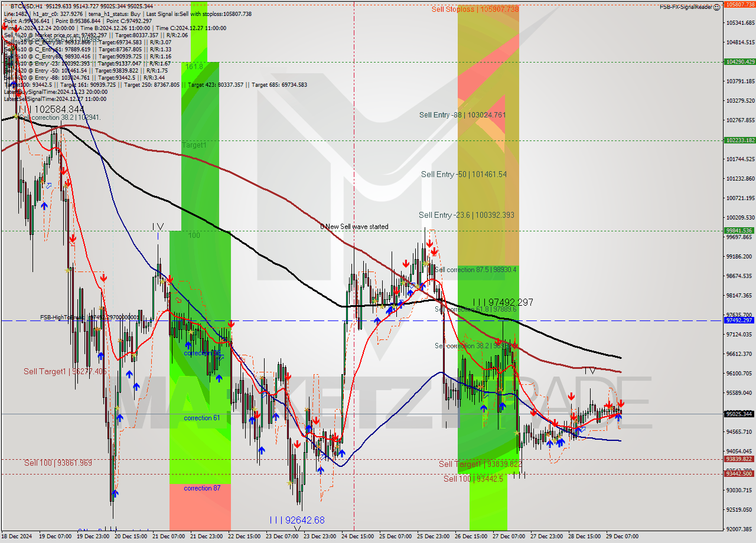The width and height of the screenshot is (756, 543).
Task: Select the '20 Dec 15:00' time label
Action: point(131,537)
